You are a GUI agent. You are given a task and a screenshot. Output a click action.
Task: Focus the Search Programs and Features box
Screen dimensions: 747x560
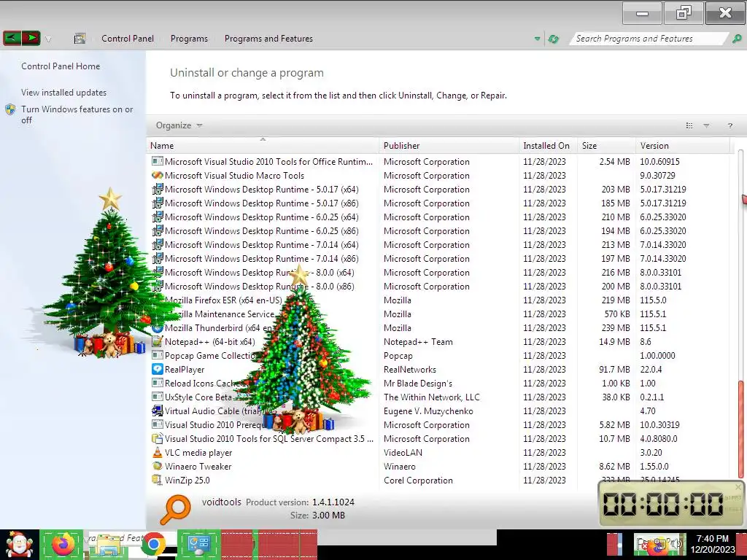[648, 39]
